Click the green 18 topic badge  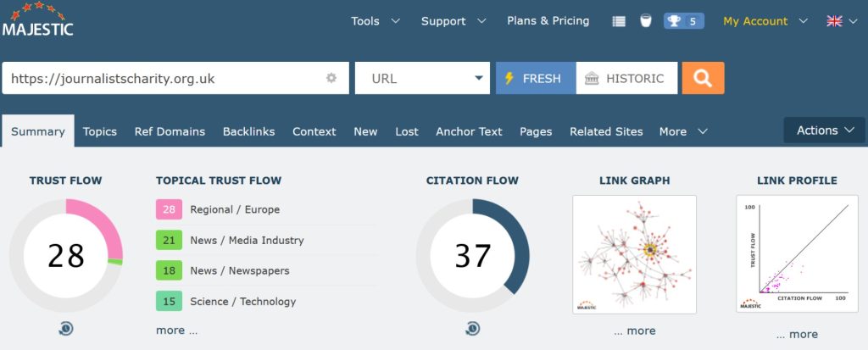169,271
